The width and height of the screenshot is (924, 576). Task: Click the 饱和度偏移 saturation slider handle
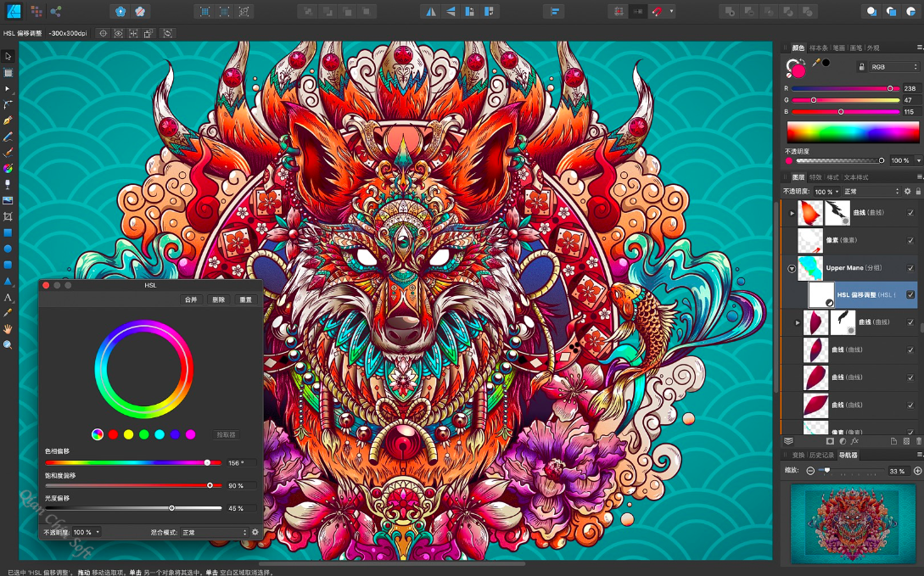click(210, 485)
